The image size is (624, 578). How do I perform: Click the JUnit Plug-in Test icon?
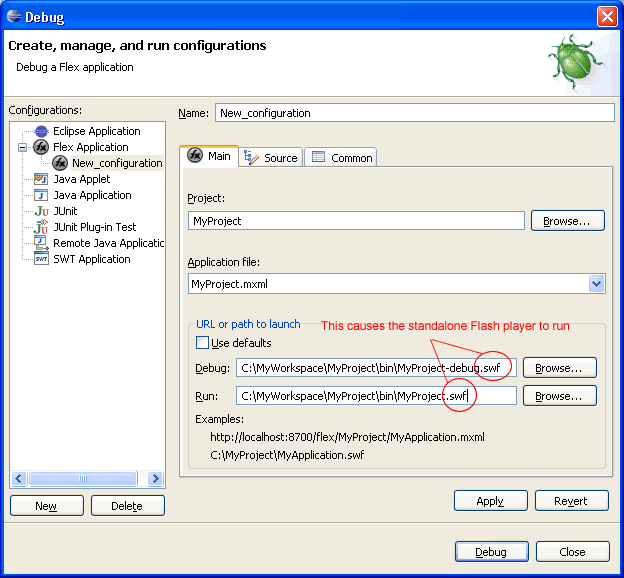pyautogui.click(x=41, y=227)
